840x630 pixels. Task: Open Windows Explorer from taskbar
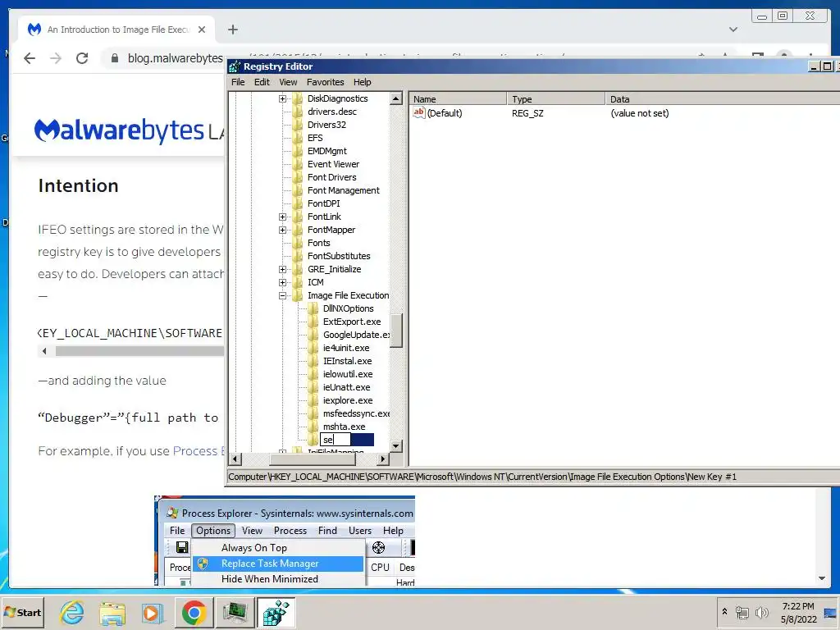(112, 613)
